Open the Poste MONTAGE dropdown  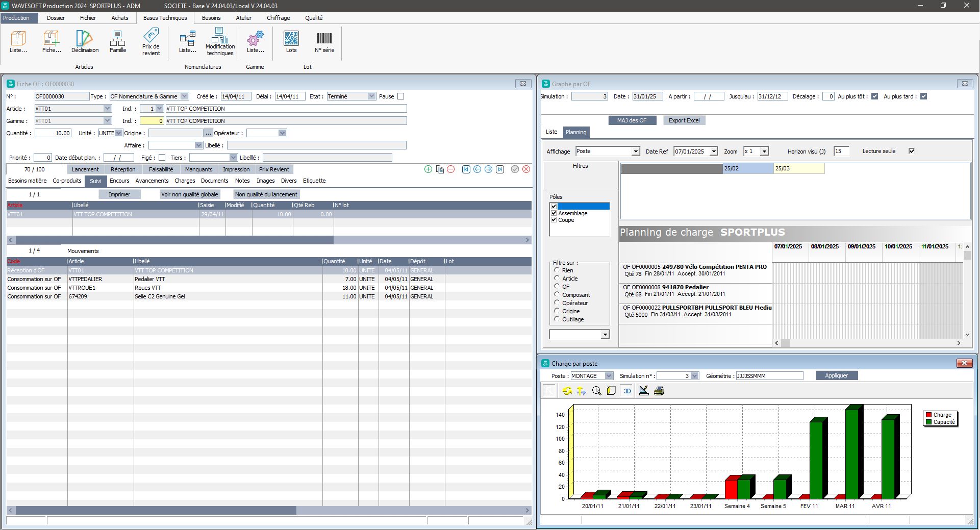point(609,376)
